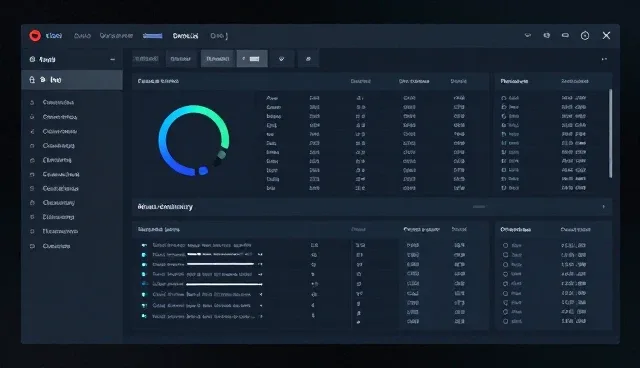
Task: Select first radio circle in lower-right panel
Action: (505, 246)
